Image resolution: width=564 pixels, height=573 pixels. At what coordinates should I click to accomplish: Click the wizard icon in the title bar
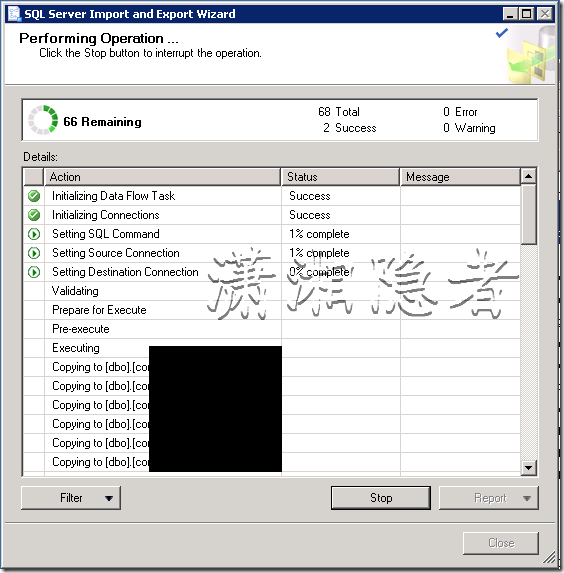[14, 14]
